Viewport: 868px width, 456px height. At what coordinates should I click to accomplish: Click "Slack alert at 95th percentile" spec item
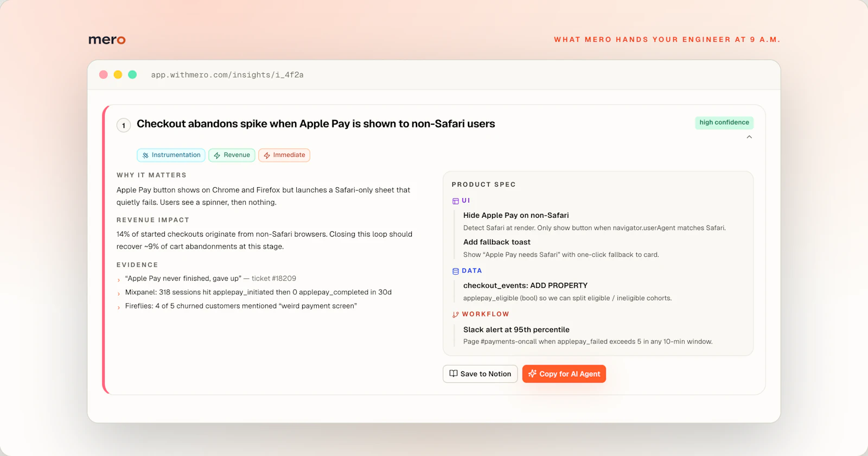(x=516, y=330)
